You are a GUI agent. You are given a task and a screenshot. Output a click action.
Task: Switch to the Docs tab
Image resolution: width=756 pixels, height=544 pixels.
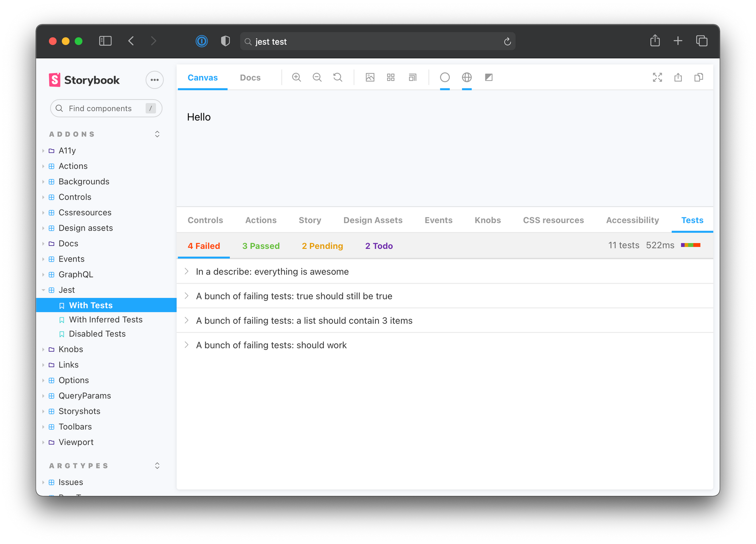pos(250,77)
